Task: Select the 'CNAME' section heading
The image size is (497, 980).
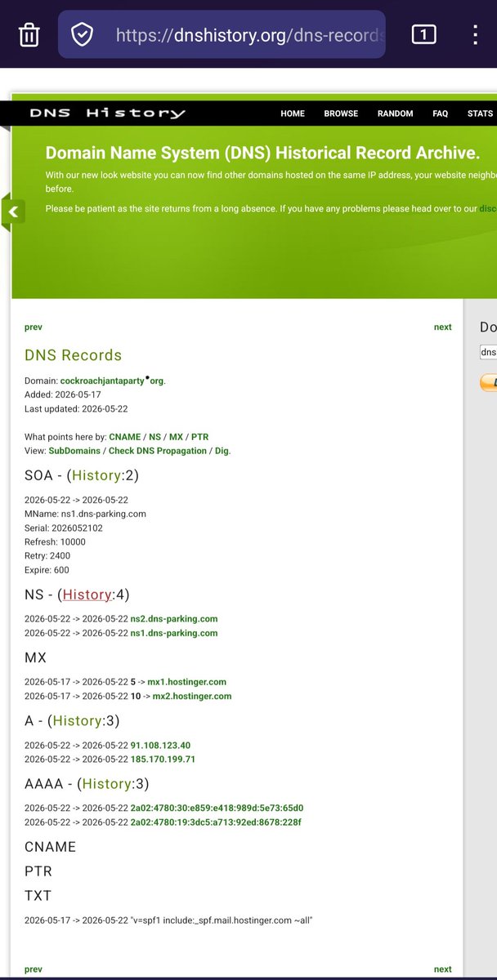Action: 50,847
